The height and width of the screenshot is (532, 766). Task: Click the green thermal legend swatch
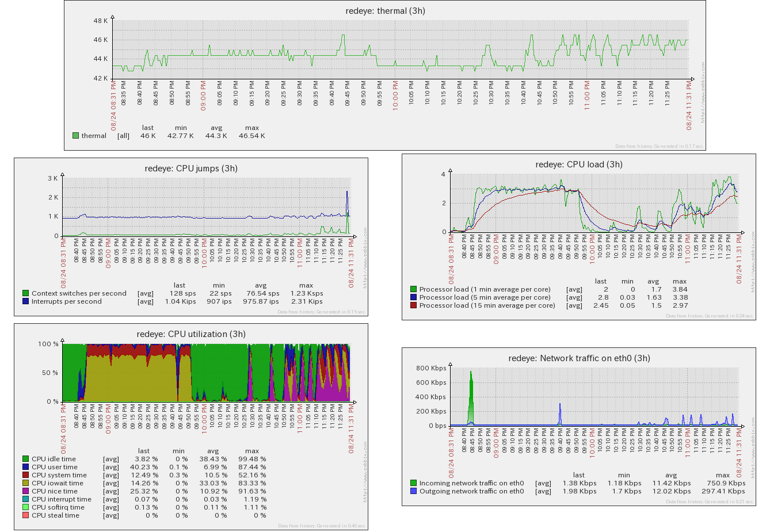(x=75, y=136)
